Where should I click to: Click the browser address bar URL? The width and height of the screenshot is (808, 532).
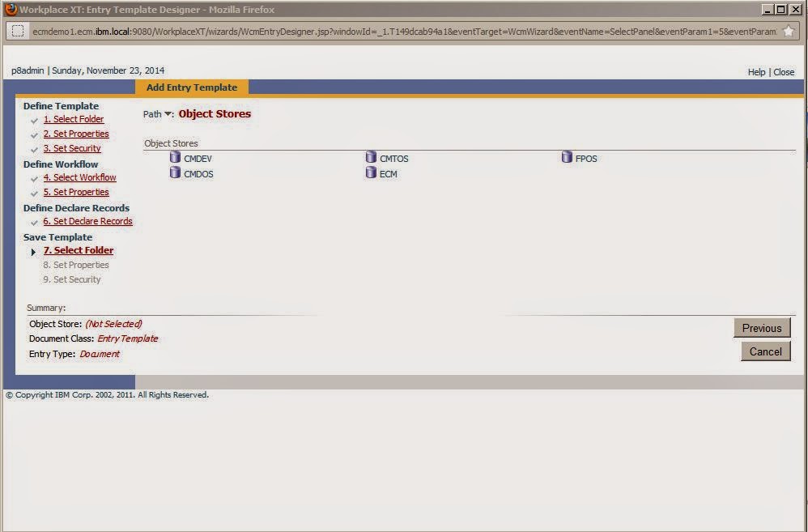pos(324,29)
